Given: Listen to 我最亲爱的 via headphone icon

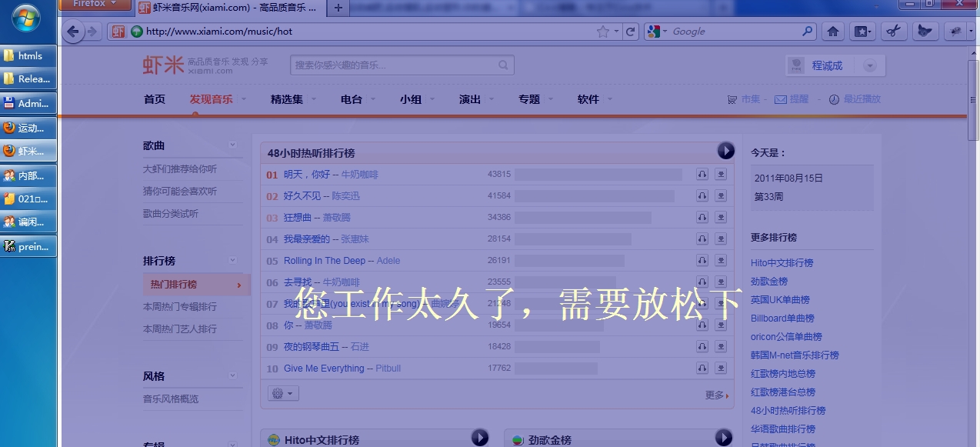Looking at the screenshot, I should pos(702,239).
